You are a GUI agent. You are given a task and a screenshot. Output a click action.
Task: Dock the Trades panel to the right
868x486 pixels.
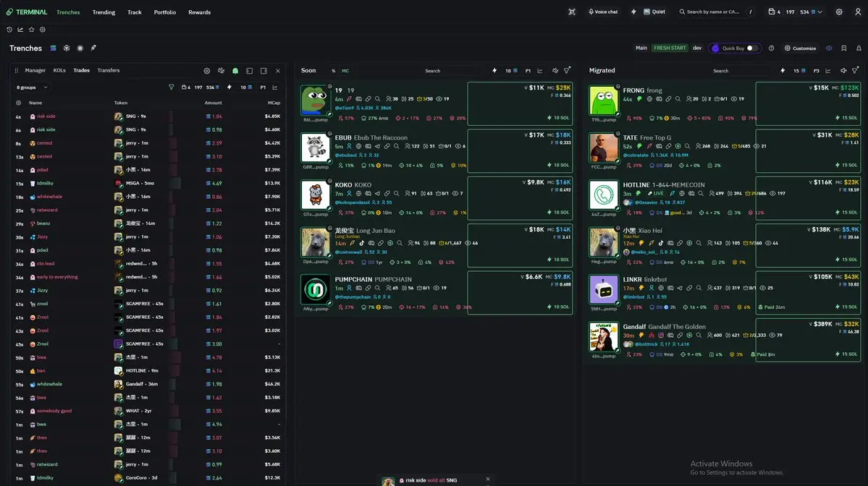(x=264, y=71)
